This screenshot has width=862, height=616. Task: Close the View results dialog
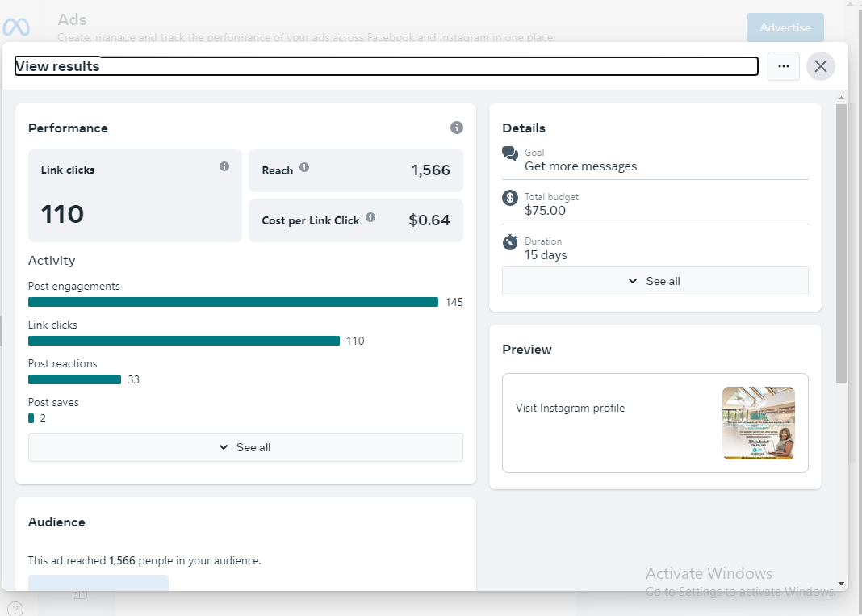pyautogui.click(x=821, y=66)
